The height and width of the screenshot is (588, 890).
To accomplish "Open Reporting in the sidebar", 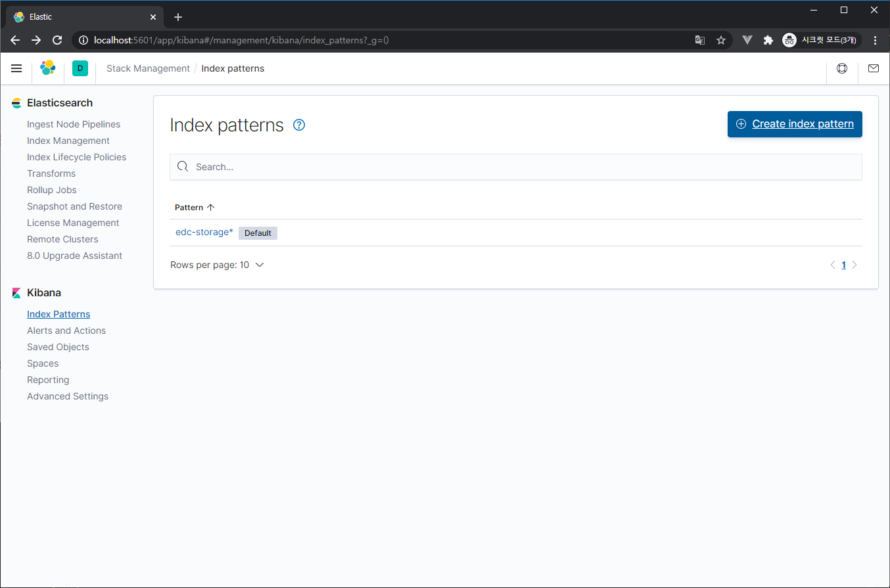I will pos(48,380).
